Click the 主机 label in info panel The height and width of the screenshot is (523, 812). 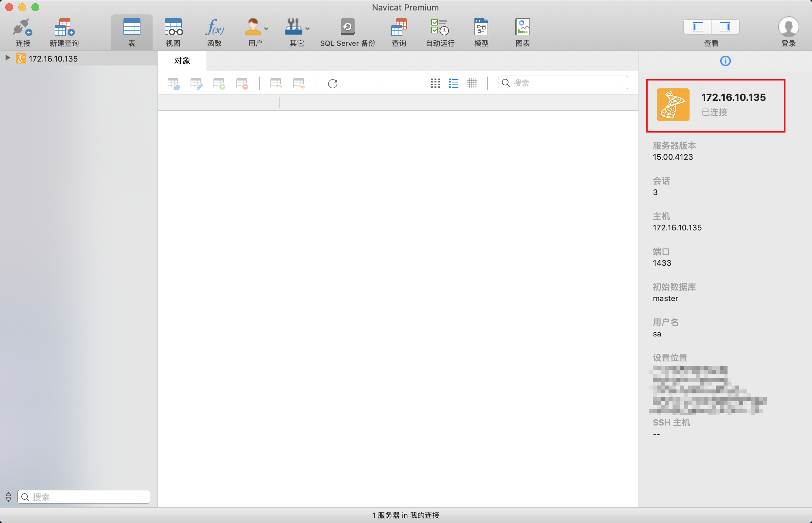(x=661, y=216)
